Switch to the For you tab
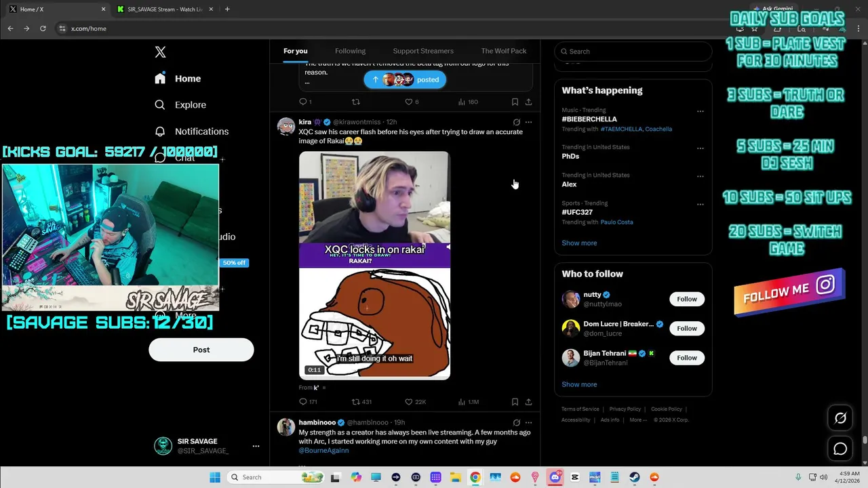 (x=296, y=51)
